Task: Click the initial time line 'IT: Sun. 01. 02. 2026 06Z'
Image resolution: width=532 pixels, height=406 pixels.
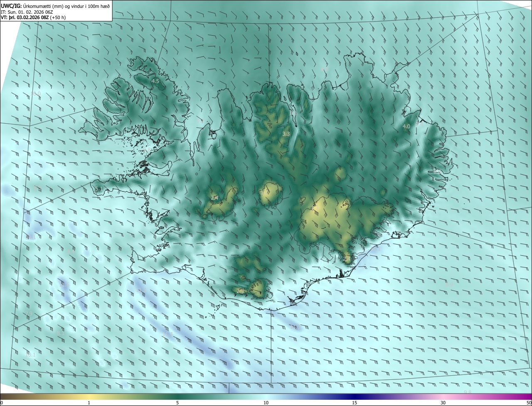Action: [x=27, y=12]
